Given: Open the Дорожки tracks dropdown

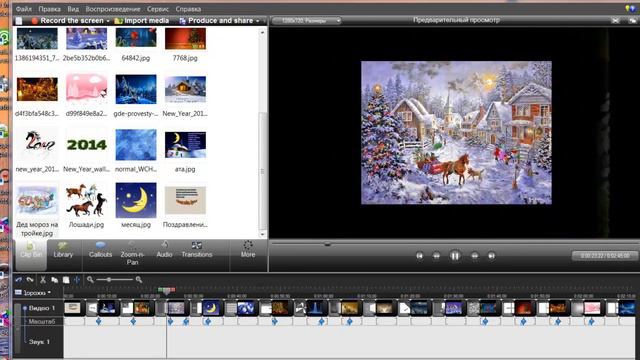Looking at the screenshot, I should (33, 293).
